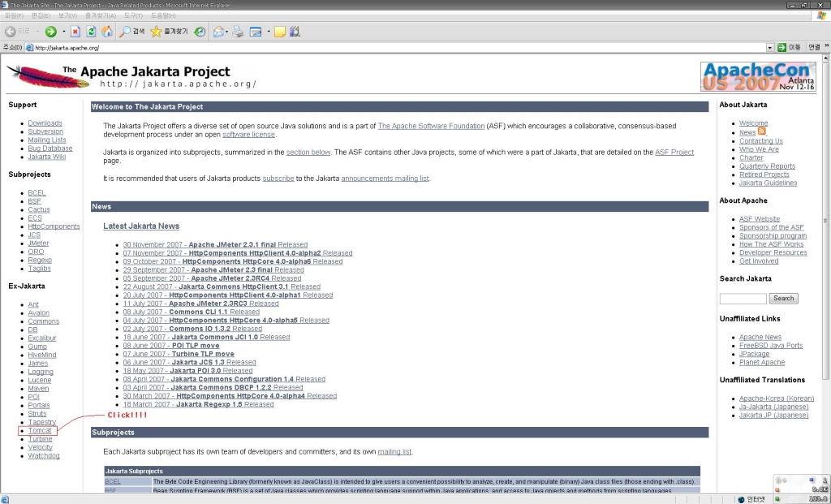Open the 편집(E) Edit menu
This screenshot has width=831, height=504.
[41, 16]
